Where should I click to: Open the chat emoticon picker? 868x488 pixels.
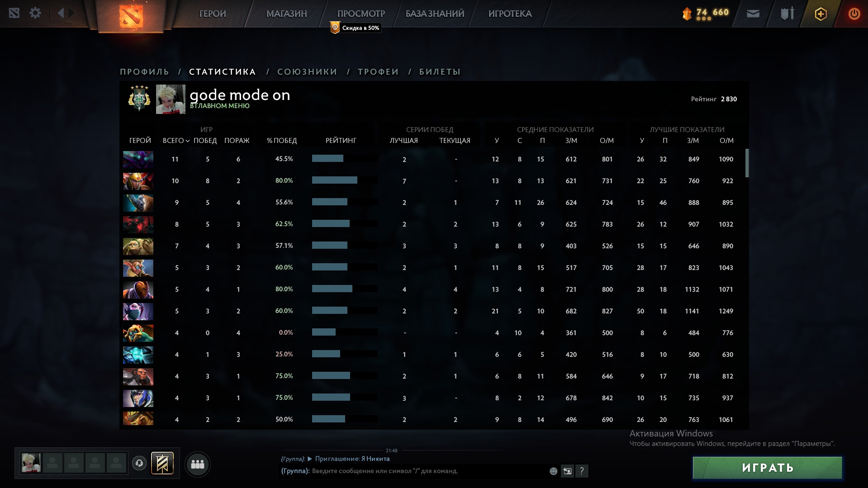point(553,471)
